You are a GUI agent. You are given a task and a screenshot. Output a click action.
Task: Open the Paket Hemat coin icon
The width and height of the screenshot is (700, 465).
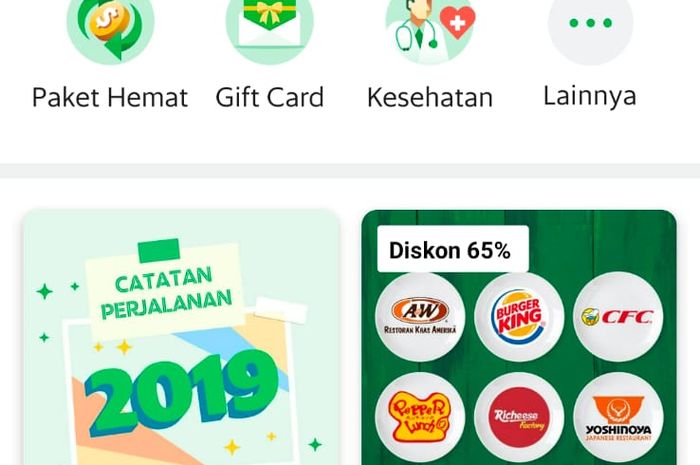(110, 28)
